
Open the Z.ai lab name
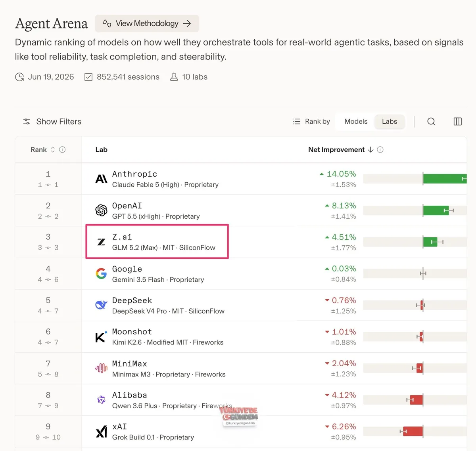(122, 237)
